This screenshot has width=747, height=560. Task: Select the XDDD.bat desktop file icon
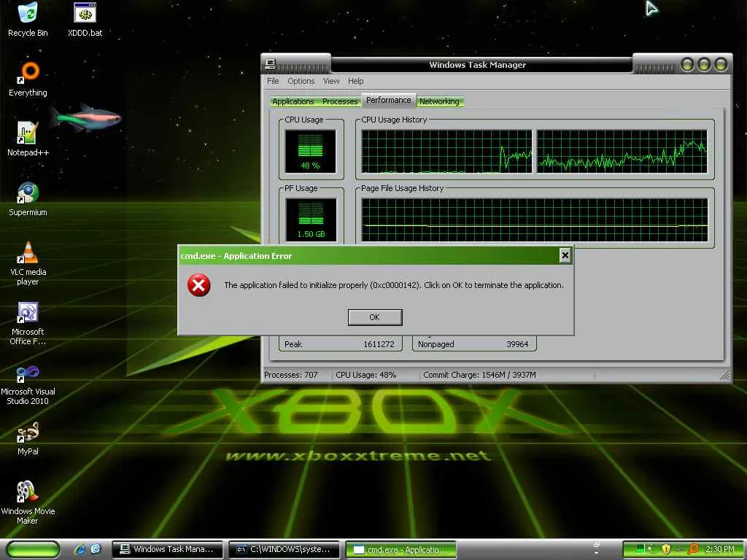[x=85, y=20]
